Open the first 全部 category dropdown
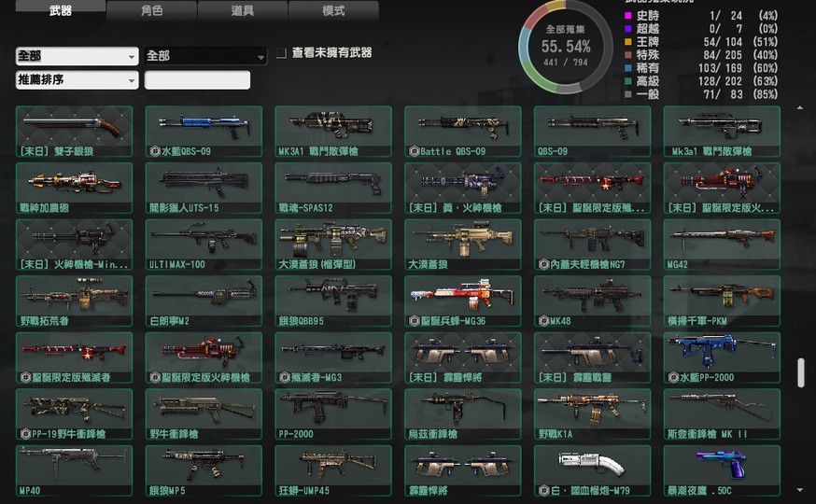This screenshot has height=504, width=816. pos(77,56)
